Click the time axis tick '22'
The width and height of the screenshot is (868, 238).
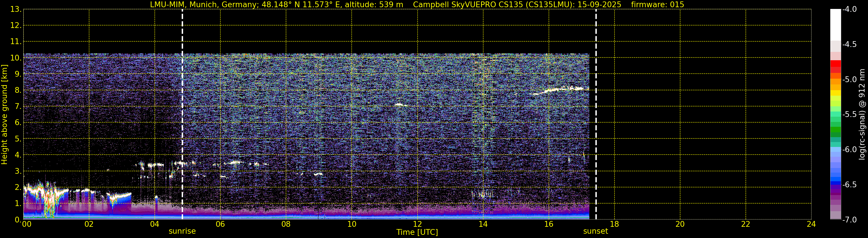[x=746, y=224]
